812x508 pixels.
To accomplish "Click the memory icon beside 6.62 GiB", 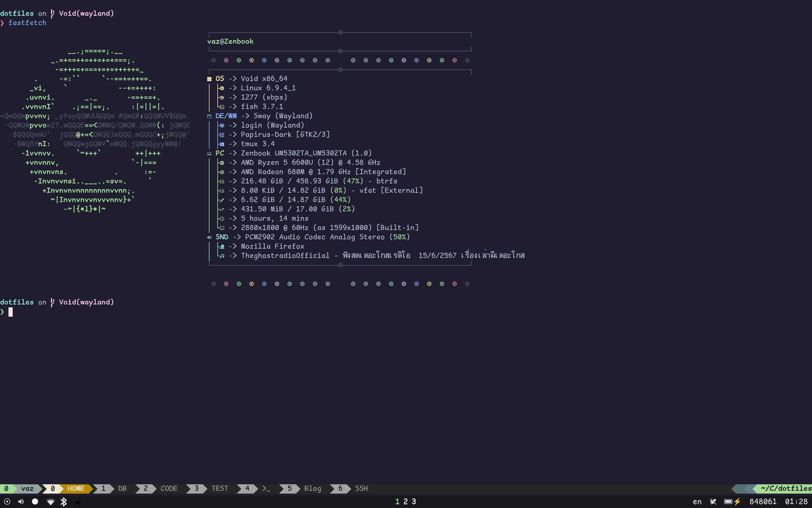I will click(x=222, y=200).
